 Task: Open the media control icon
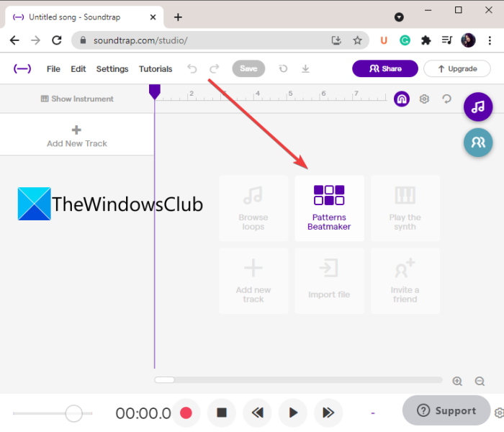(447, 40)
